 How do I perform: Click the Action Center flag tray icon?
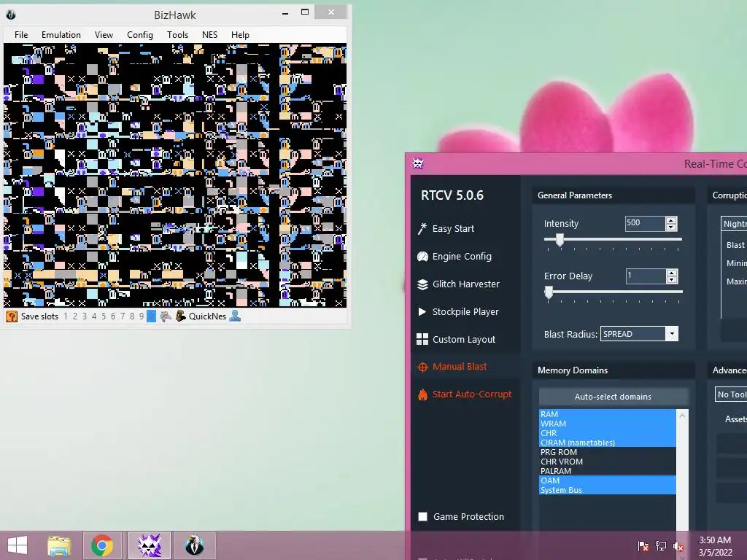[x=643, y=545]
